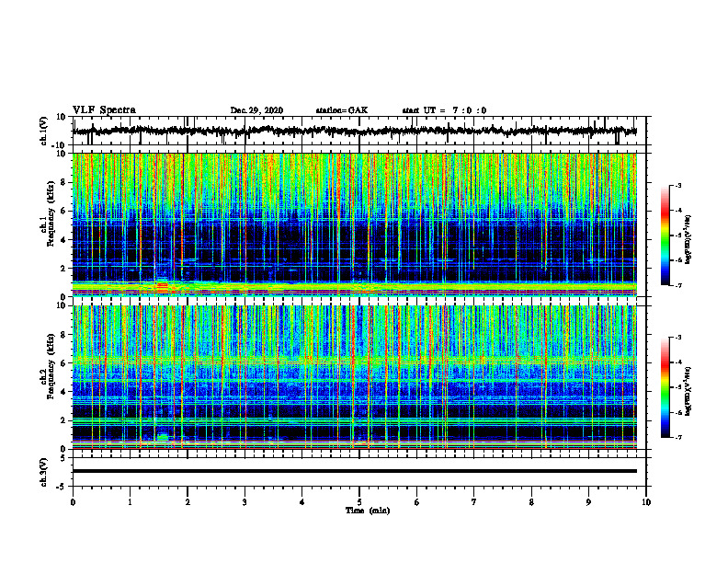
Task: Click time axis tick label "1"
Action: [130, 502]
